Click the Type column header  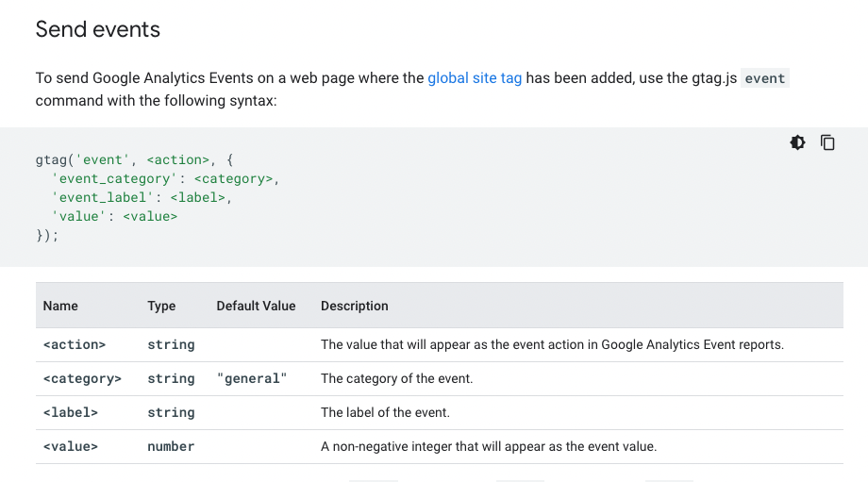click(x=161, y=306)
